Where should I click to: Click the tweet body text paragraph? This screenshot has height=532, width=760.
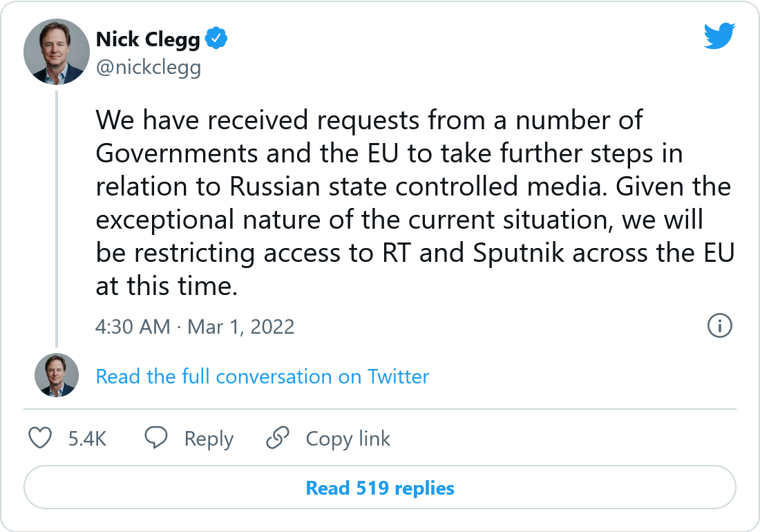tap(413, 202)
